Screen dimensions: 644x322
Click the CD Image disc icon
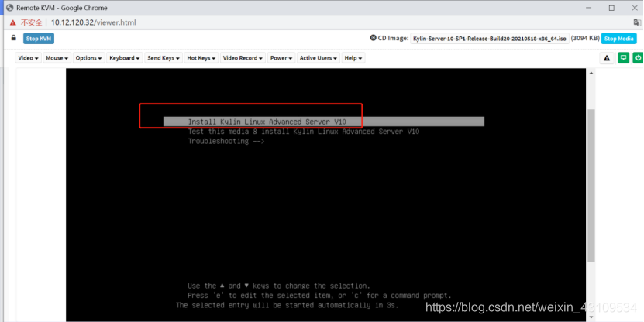373,38
